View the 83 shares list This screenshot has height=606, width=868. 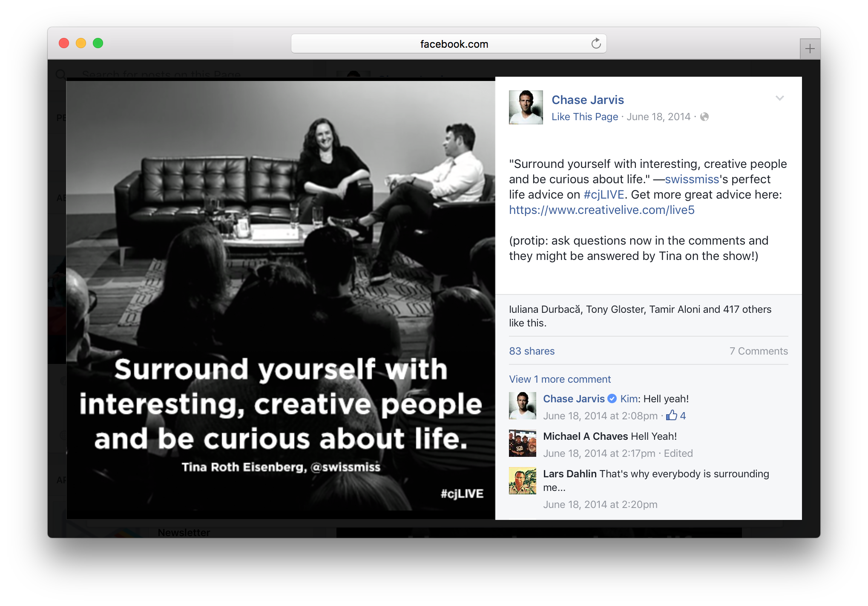click(x=532, y=351)
